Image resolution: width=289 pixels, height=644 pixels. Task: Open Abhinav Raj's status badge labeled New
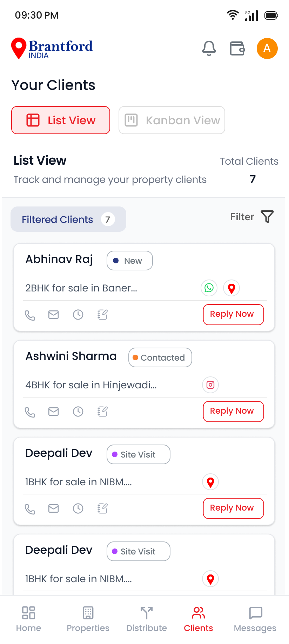(x=129, y=261)
